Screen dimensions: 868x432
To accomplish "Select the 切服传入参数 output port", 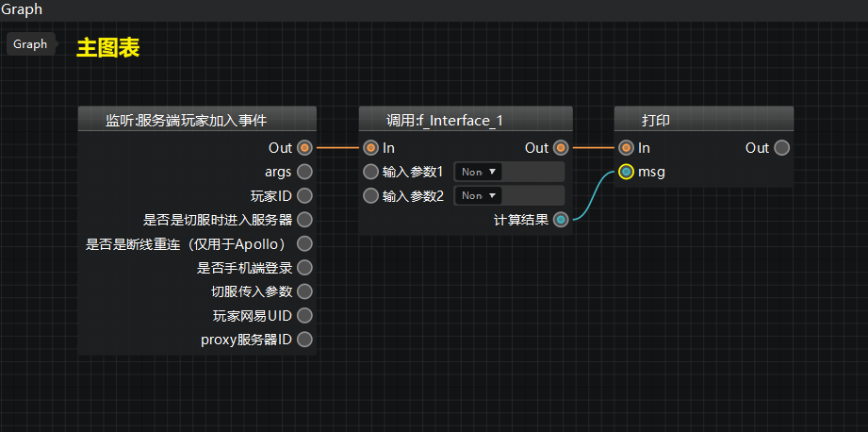I will [x=304, y=291].
